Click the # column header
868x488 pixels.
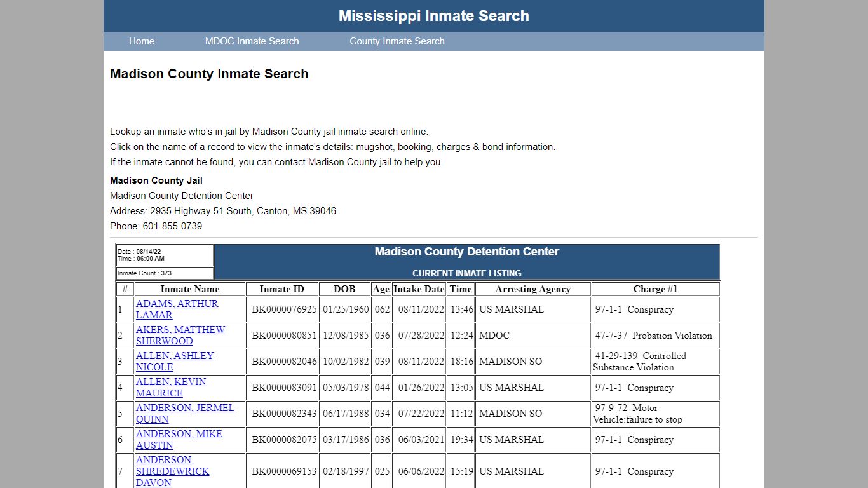click(x=125, y=289)
